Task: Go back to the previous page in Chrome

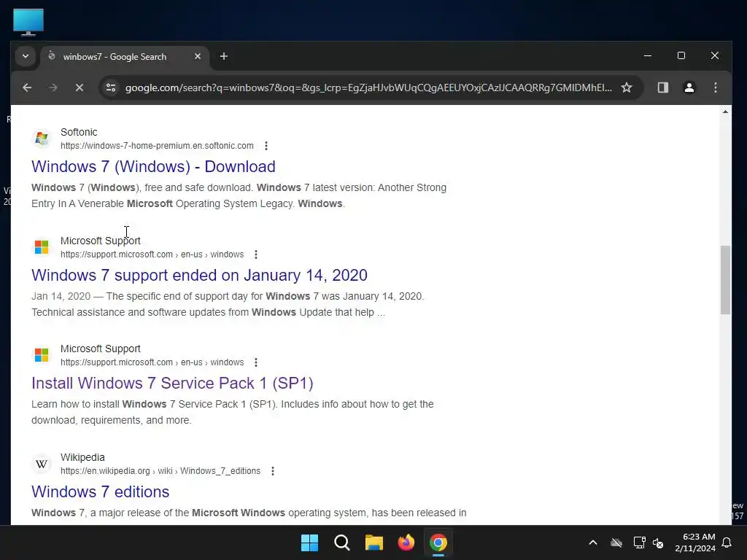Action: tap(27, 87)
